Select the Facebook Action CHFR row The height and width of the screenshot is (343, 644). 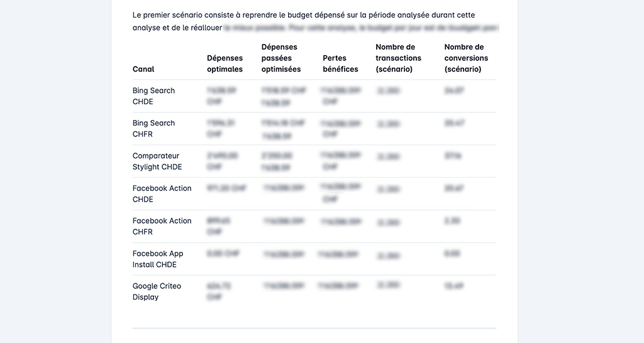coord(314,226)
